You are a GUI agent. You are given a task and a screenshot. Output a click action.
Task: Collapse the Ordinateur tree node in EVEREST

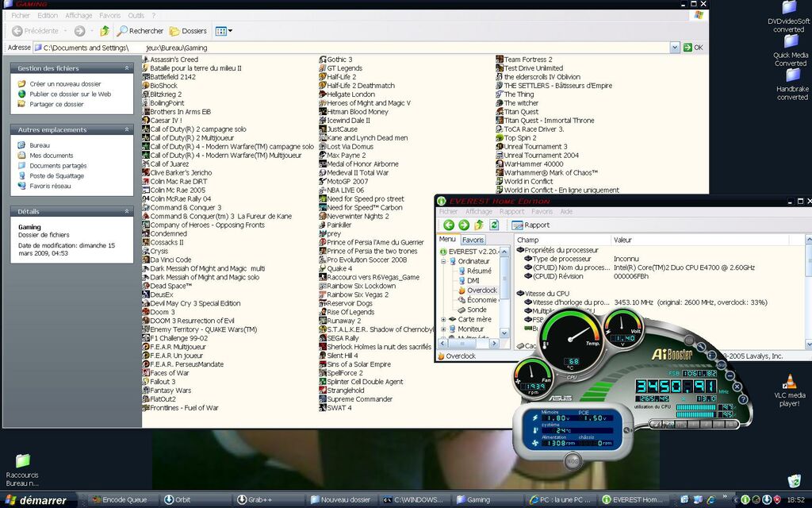443,261
